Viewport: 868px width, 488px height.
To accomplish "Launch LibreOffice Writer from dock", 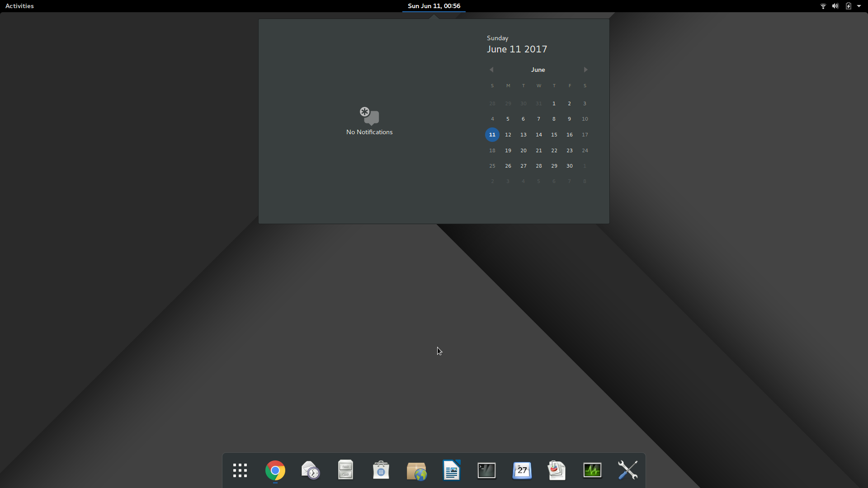I will [451, 470].
